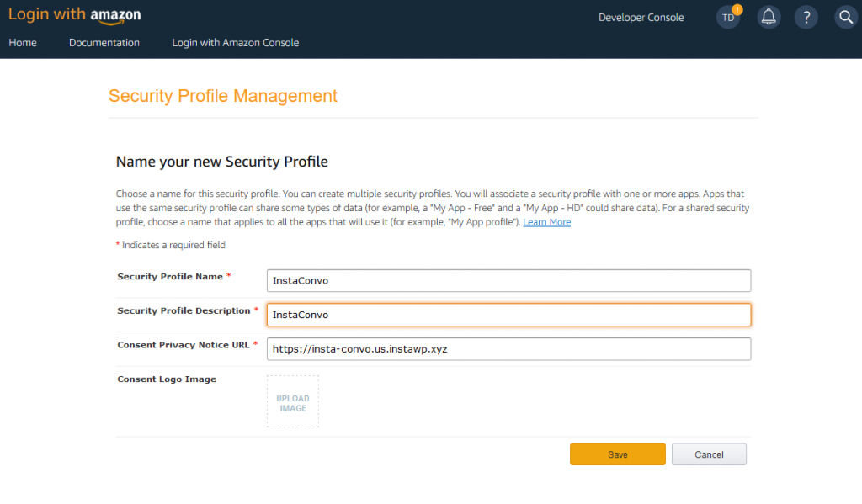Click the Consent Privacy Notice URL label
The image size is (862, 504).
coord(184,345)
